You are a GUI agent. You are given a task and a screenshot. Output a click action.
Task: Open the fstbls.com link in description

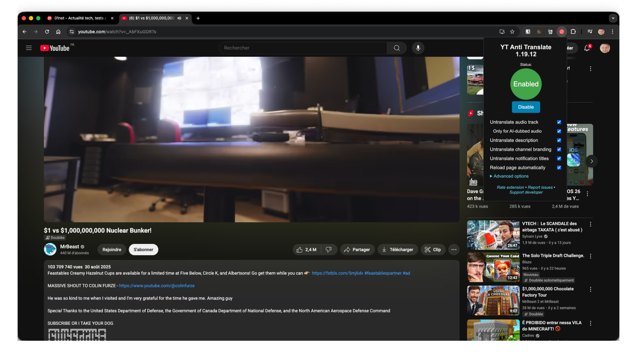[x=337, y=273]
